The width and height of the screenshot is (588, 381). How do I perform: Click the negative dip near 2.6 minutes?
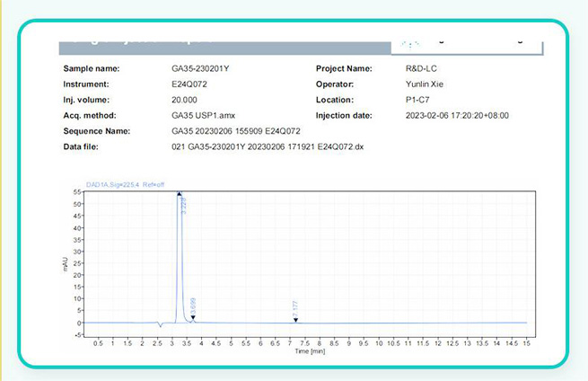point(159,325)
